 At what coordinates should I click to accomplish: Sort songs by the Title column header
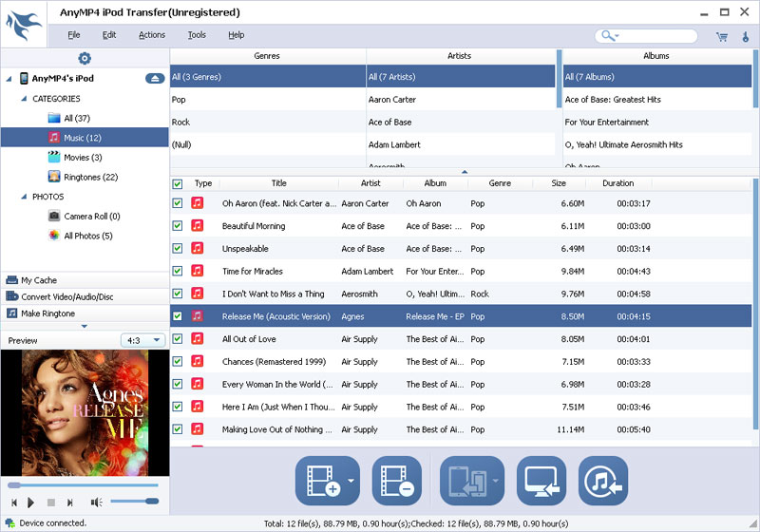[278, 183]
